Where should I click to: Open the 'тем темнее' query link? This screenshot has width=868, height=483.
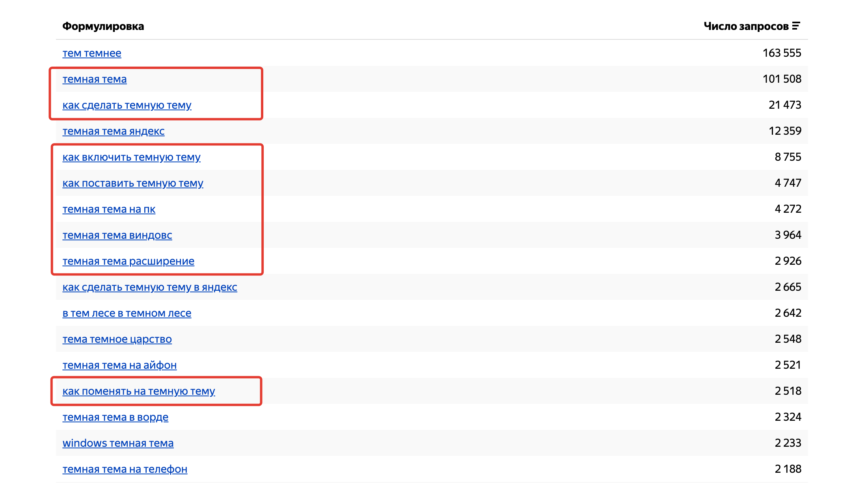point(92,53)
